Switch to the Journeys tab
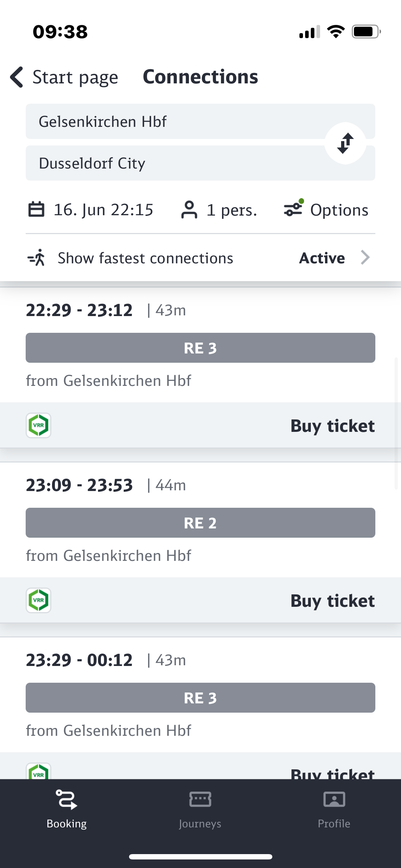 click(200, 809)
